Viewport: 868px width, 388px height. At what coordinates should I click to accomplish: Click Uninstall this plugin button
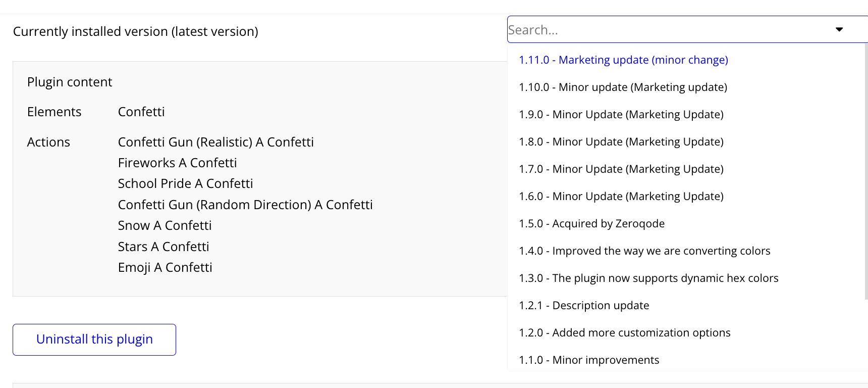pyautogui.click(x=94, y=339)
